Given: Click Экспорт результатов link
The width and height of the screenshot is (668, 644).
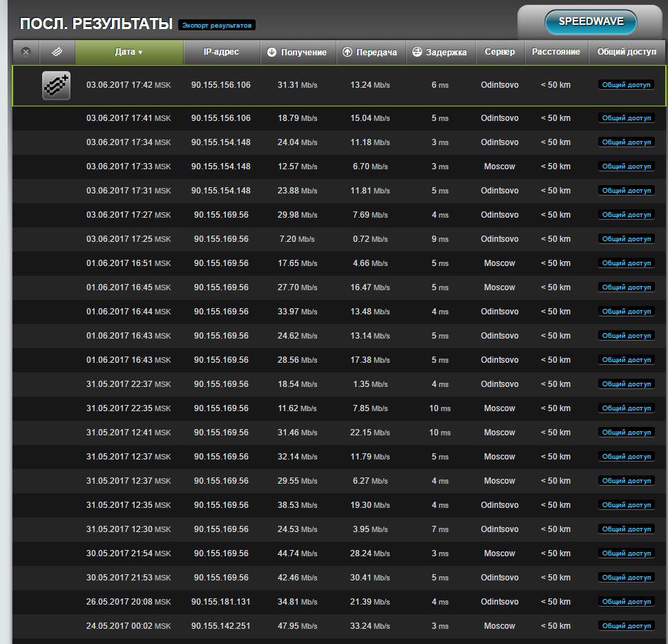Looking at the screenshot, I should pos(217,25).
